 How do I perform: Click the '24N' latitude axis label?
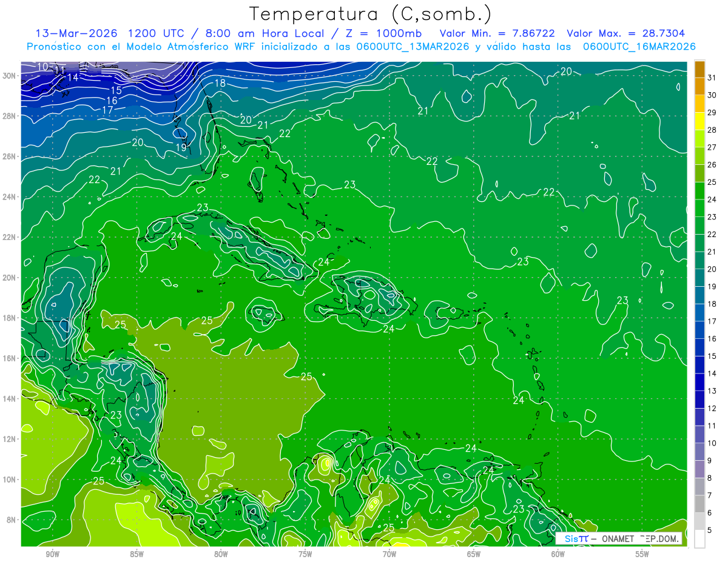(10, 197)
